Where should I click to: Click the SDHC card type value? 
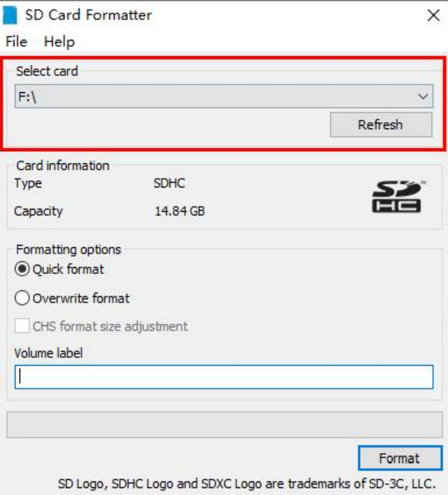(169, 183)
